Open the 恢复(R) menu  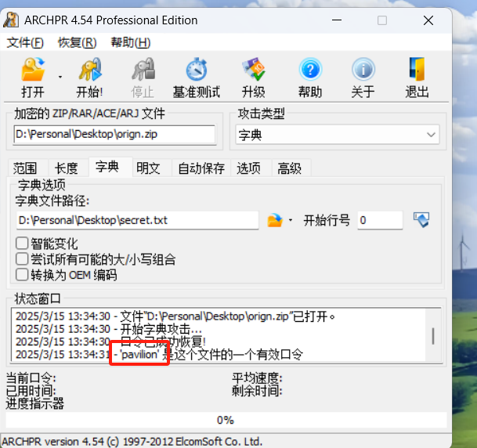(78, 42)
